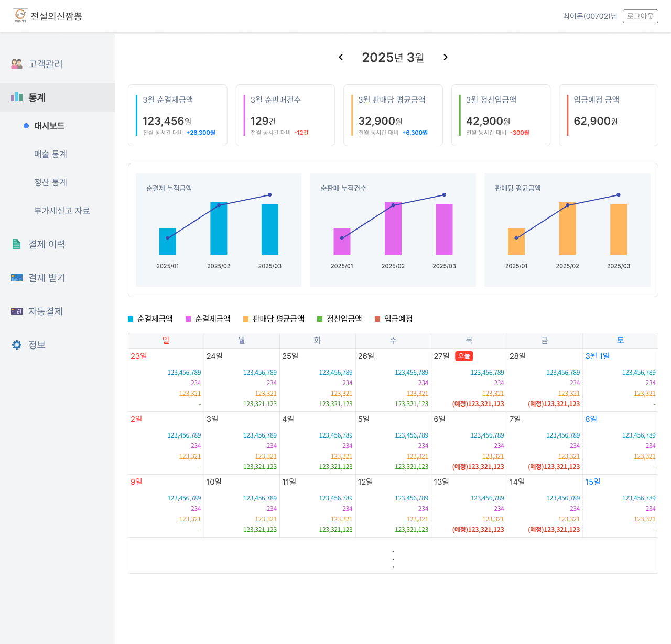Screen dimensions: 671x644
Task: Click the blue 순결제금액 legend swatch
Action: coord(131,319)
